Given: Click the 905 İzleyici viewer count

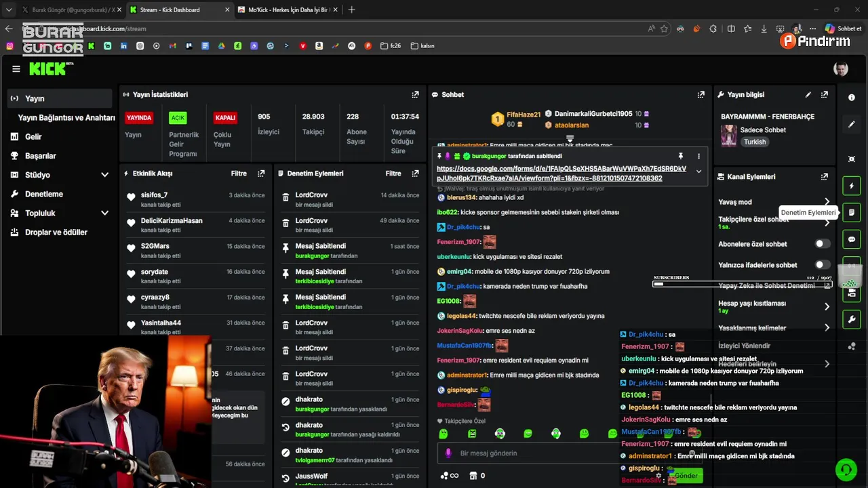Looking at the screenshot, I should tap(269, 123).
